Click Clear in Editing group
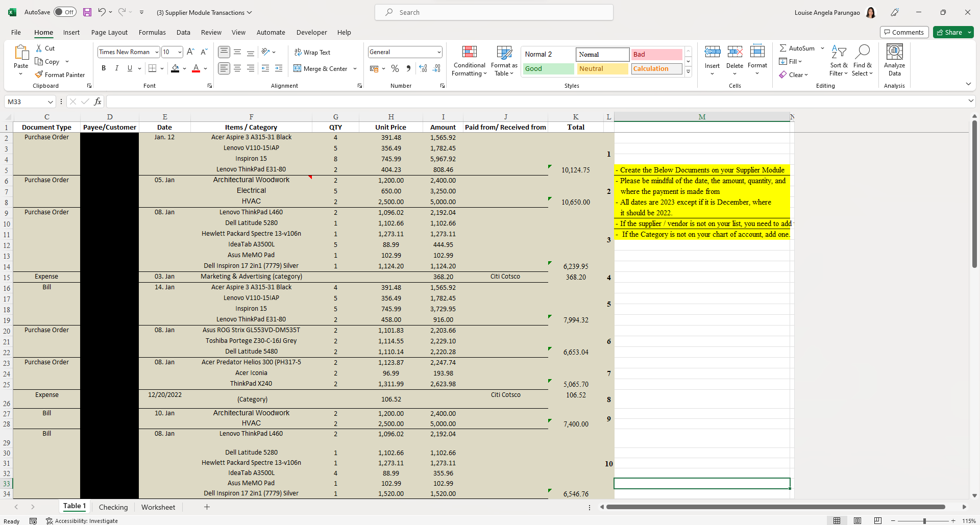Screen dimensions: 980x525 click(x=794, y=75)
